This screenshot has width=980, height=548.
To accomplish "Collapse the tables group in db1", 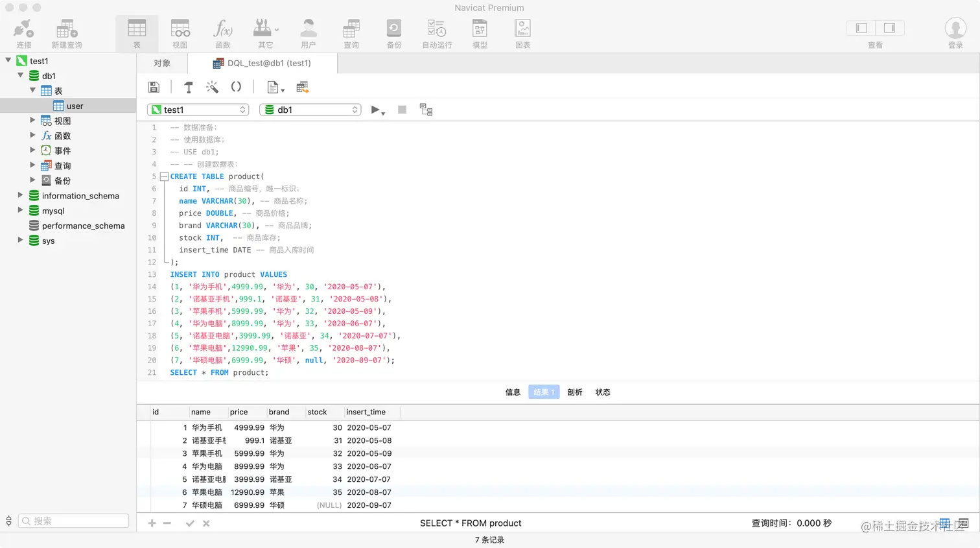I will click(32, 90).
